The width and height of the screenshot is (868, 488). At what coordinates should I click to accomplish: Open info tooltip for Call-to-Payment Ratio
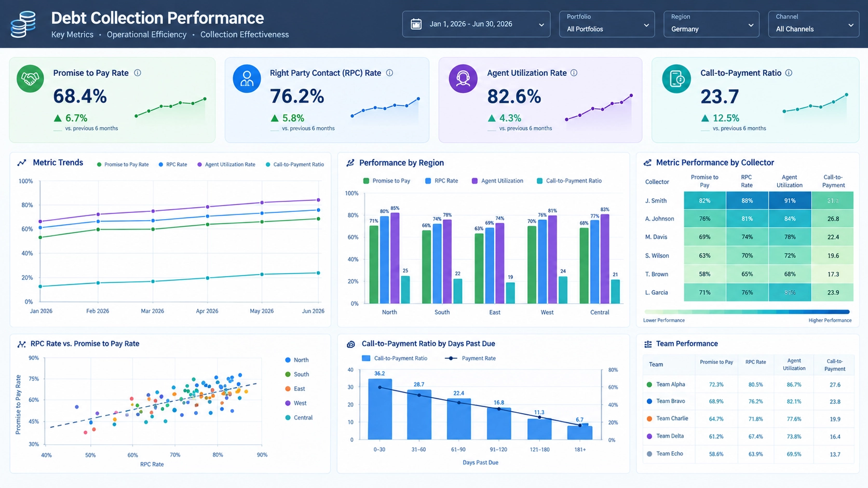(x=789, y=73)
